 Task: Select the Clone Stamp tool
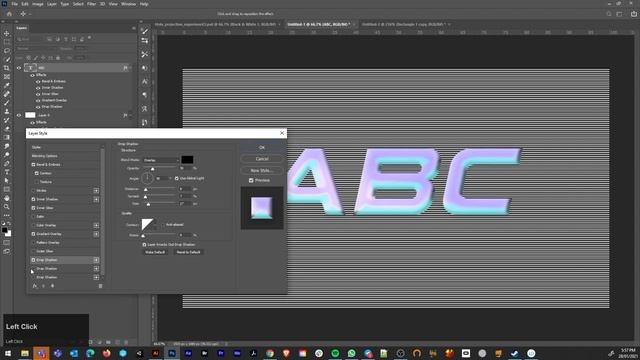[x=7, y=111]
